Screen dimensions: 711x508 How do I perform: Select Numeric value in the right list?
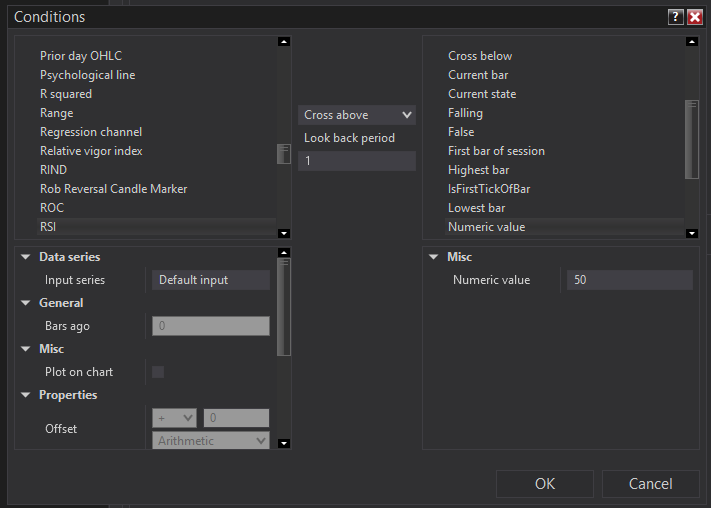pos(486,227)
